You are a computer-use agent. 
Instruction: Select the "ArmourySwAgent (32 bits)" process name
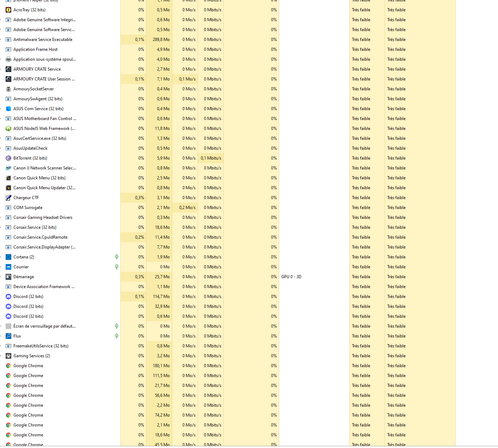38,99
